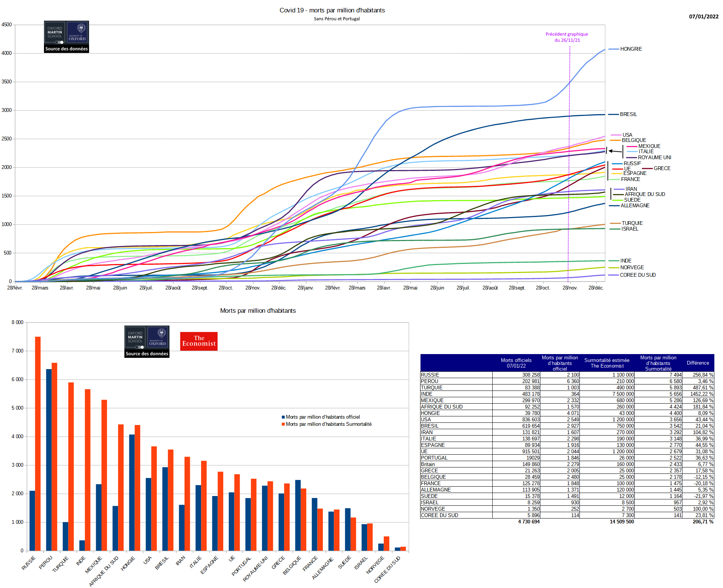This screenshot has width=723, height=588.
Task: Click the orange Surmortalité legend square
Action: (283, 424)
